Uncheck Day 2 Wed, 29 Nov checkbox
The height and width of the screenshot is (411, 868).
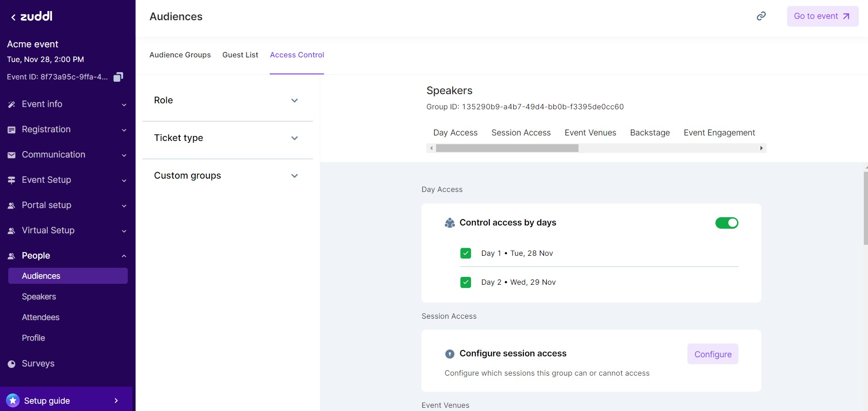click(x=465, y=282)
